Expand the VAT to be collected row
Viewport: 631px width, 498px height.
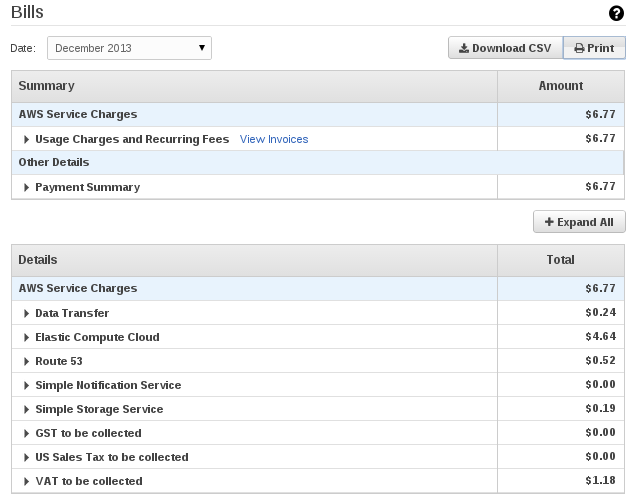(27, 482)
